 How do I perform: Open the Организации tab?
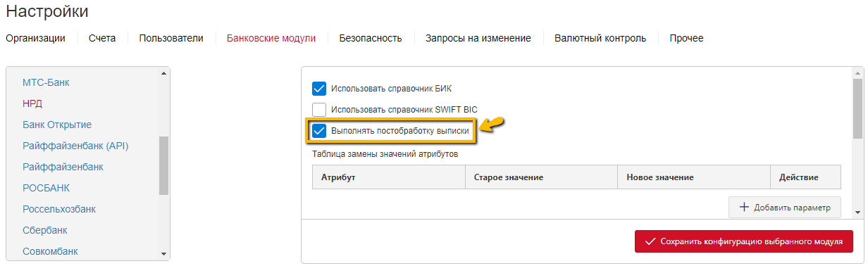point(35,39)
